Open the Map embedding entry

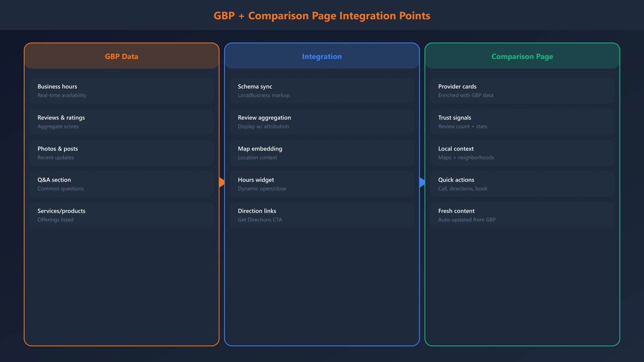pos(322,152)
